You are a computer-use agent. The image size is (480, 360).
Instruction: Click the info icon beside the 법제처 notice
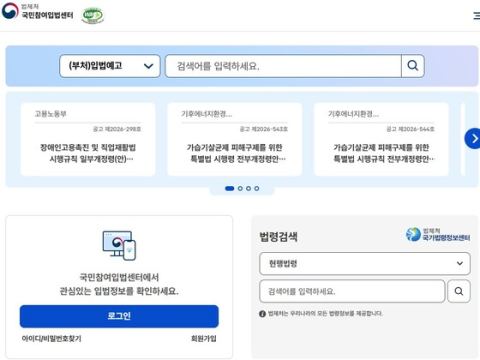tap(262, 314)
